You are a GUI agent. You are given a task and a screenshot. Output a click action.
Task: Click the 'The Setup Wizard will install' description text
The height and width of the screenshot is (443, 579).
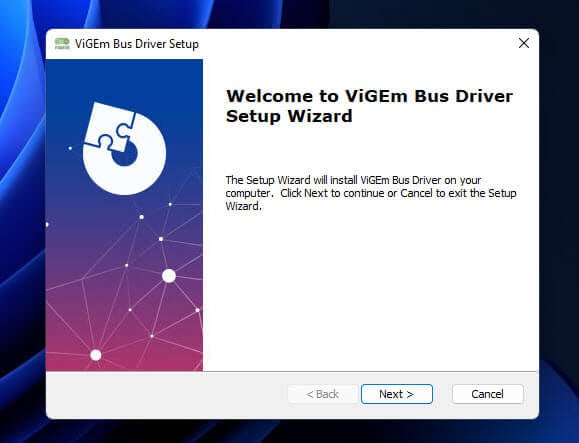pos(371,193)
